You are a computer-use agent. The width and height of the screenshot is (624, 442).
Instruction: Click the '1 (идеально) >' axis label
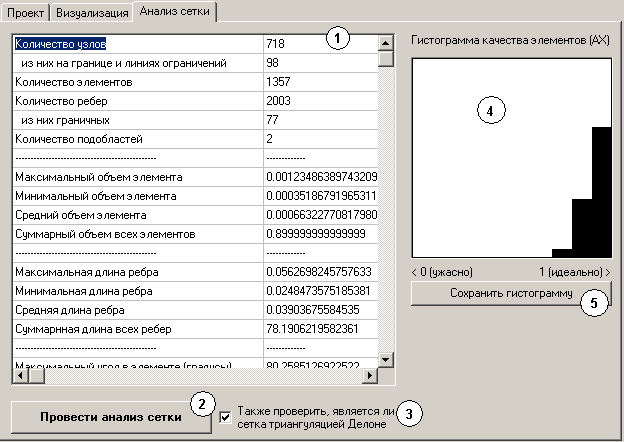pyautogui.click(x=575, y=272)
